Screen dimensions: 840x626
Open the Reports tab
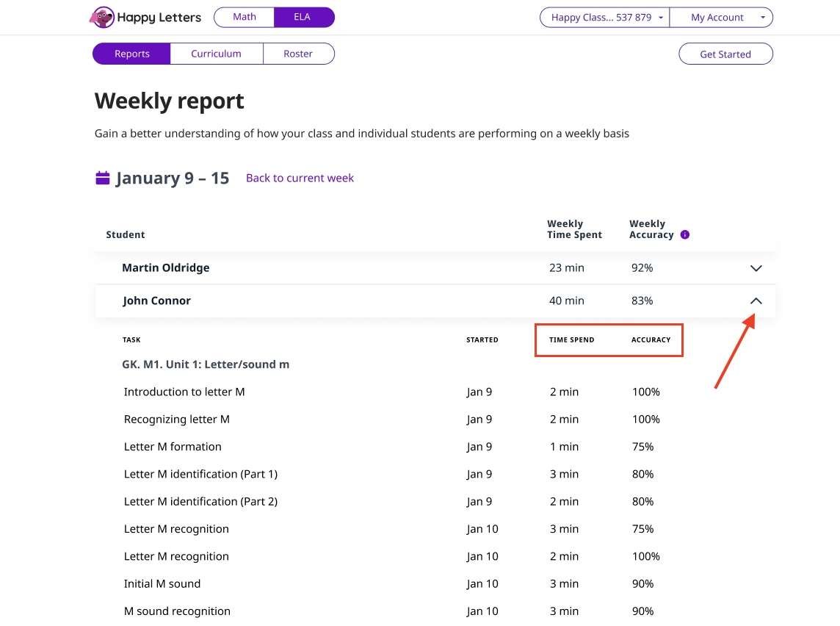click(132, 54)
